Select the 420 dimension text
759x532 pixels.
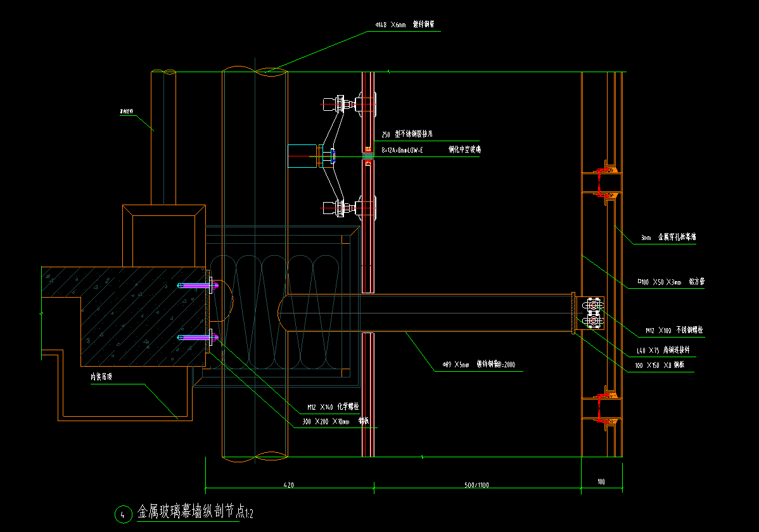tap(289, 485)
